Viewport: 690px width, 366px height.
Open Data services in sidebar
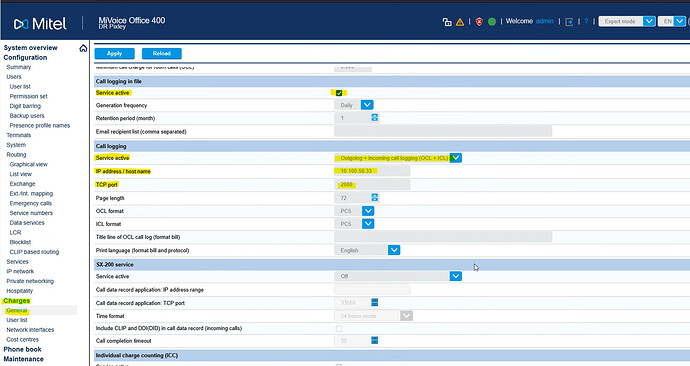coord(27,223)
